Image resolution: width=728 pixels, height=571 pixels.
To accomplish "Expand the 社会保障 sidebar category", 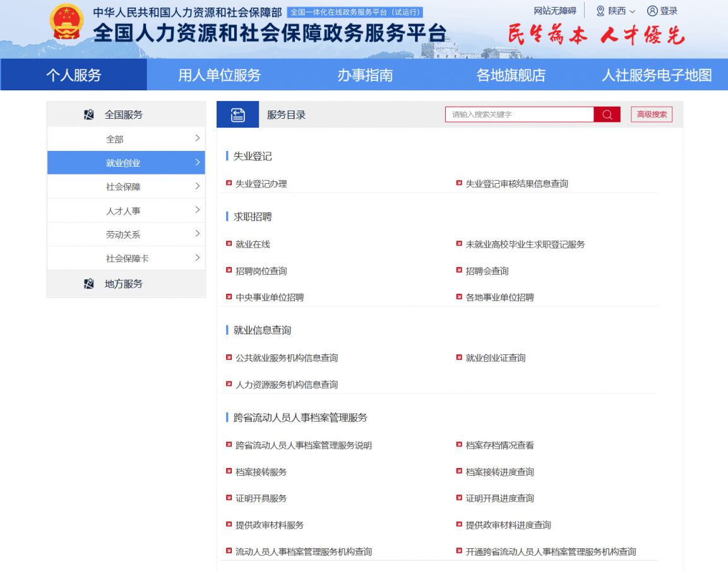I will click(x=197, y=186).
